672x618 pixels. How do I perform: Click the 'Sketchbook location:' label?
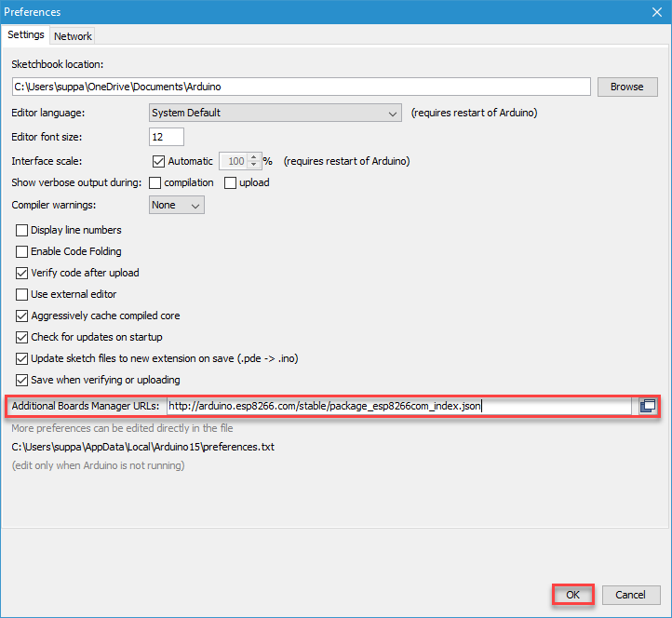tap(58, 64)
